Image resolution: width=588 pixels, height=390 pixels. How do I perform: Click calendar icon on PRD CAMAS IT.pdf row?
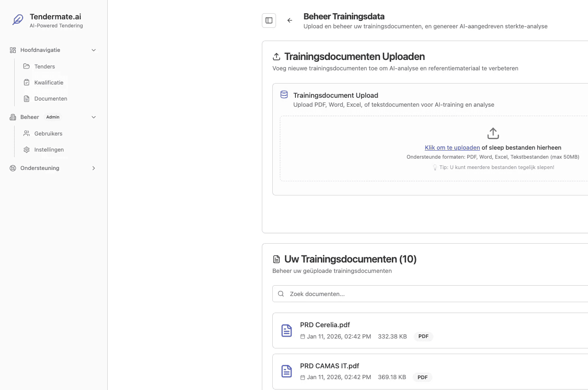pyautogui.click(x=303, y=377)
